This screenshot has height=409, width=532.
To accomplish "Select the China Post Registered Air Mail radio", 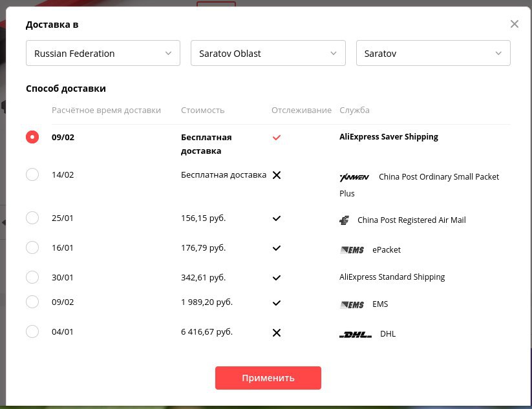I will tap(32, 218).
